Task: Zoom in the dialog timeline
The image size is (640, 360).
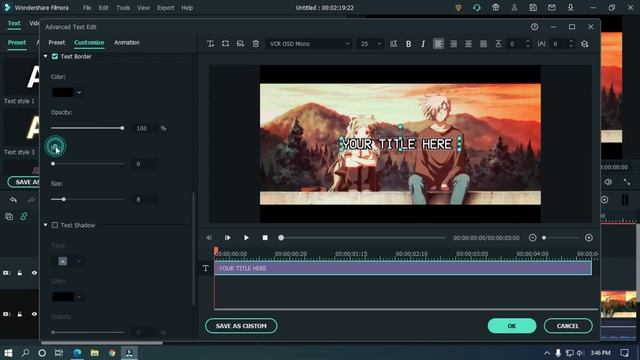Action: [589, 238]
